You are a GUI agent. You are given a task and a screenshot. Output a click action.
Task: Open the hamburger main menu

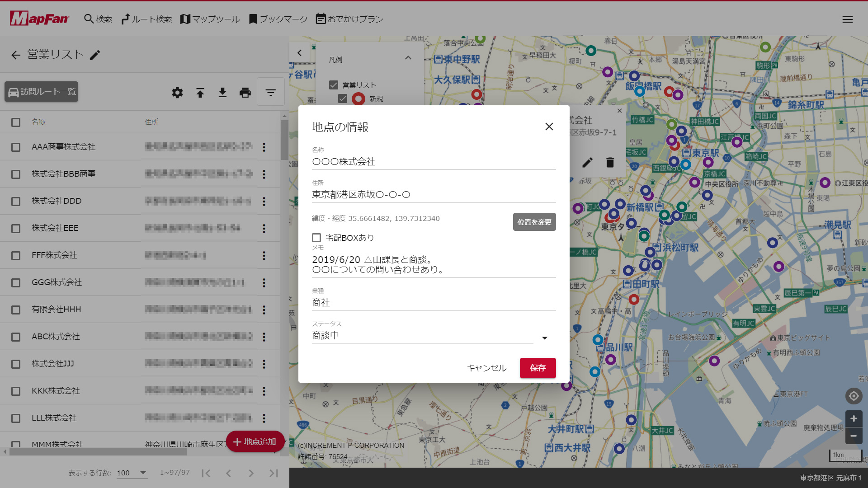(848, 19)
